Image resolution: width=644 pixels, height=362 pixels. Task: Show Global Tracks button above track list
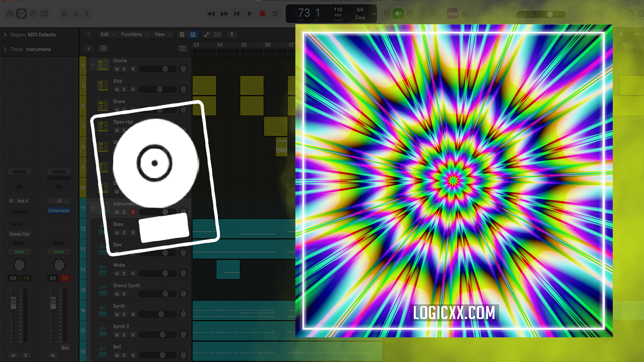tap(183, 48)
